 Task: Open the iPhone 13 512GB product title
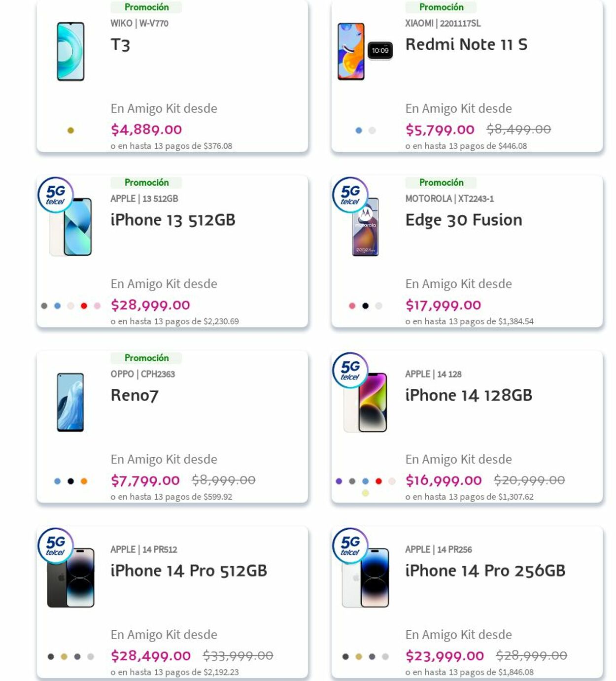[173, 220]
